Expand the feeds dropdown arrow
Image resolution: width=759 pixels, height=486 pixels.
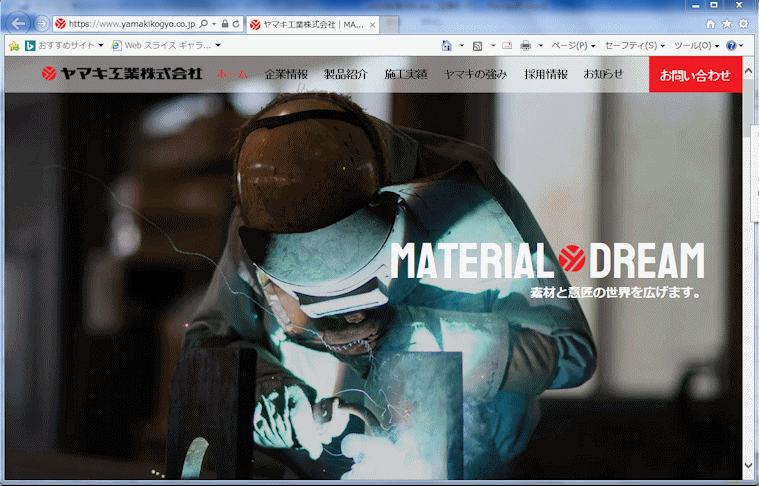click(x=493, y=46)
